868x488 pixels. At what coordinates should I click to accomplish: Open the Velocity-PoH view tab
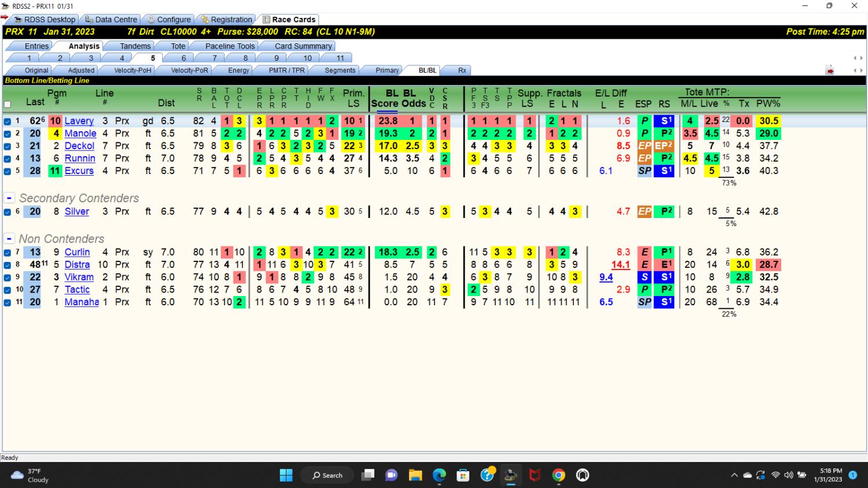click(133, 70)
